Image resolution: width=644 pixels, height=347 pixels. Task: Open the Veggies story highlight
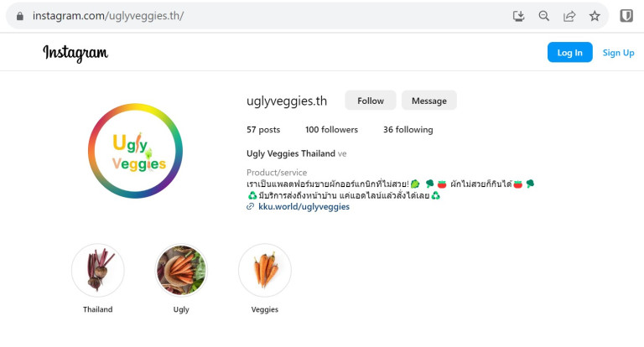coord(265,270)
